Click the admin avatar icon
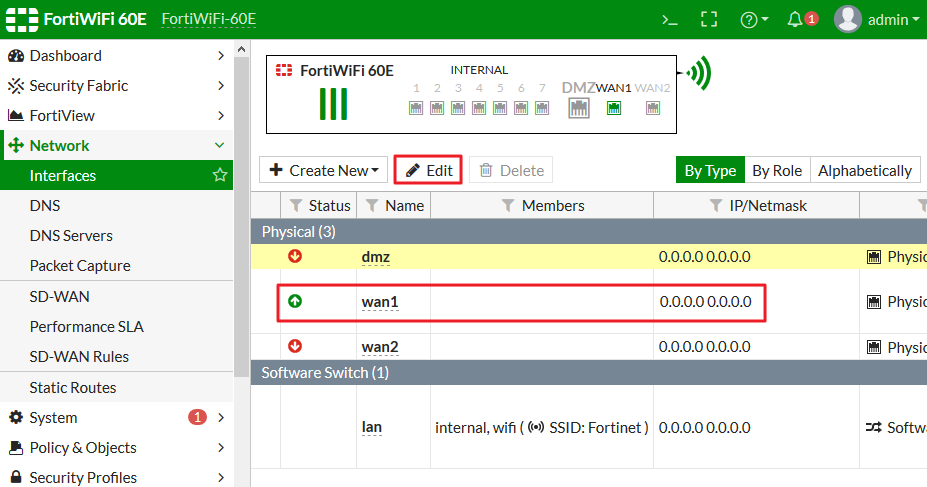The height and width of the screenshot is (487, 927). coord(847,20)
